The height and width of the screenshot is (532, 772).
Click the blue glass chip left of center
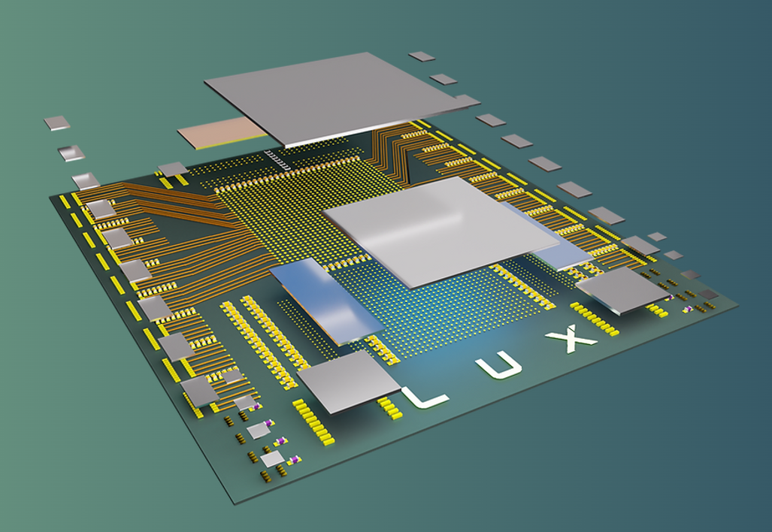323,299
